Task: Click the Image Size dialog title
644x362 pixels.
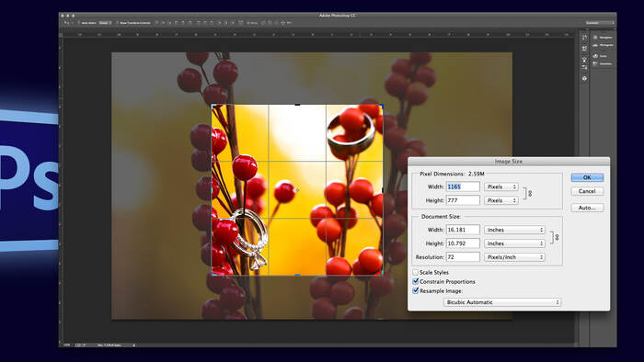Action: point(509,162)
